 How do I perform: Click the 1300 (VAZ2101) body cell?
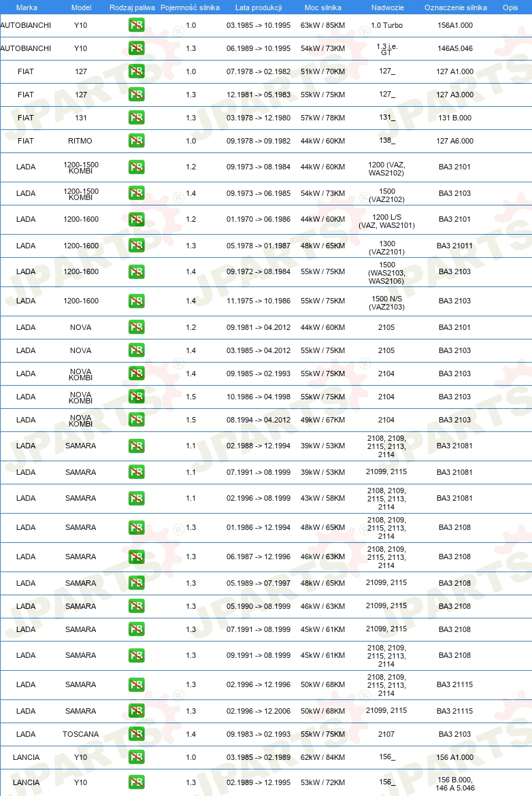click(387, 248)
